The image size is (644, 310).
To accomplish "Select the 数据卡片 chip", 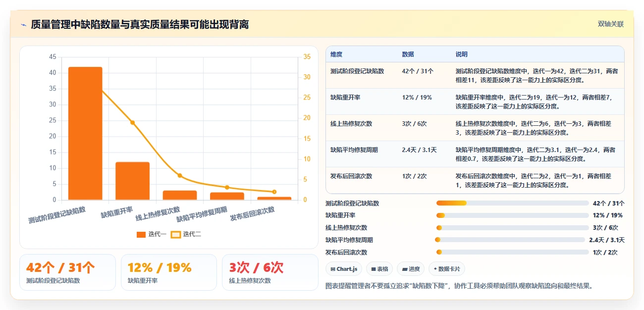I will click(447, 269).
